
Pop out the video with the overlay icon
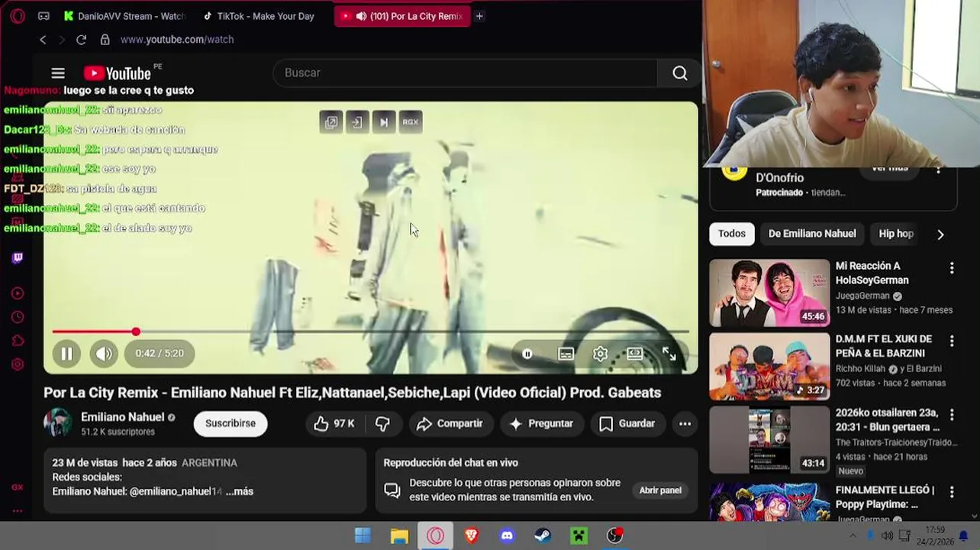[x=331, y=122]
